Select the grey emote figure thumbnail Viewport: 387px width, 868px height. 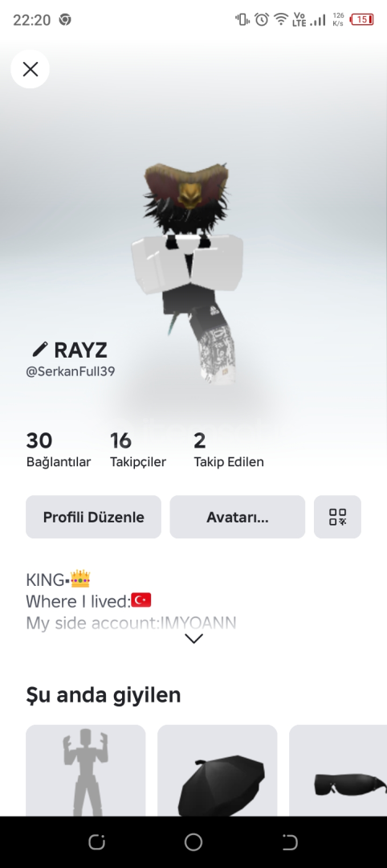(86, 770)
